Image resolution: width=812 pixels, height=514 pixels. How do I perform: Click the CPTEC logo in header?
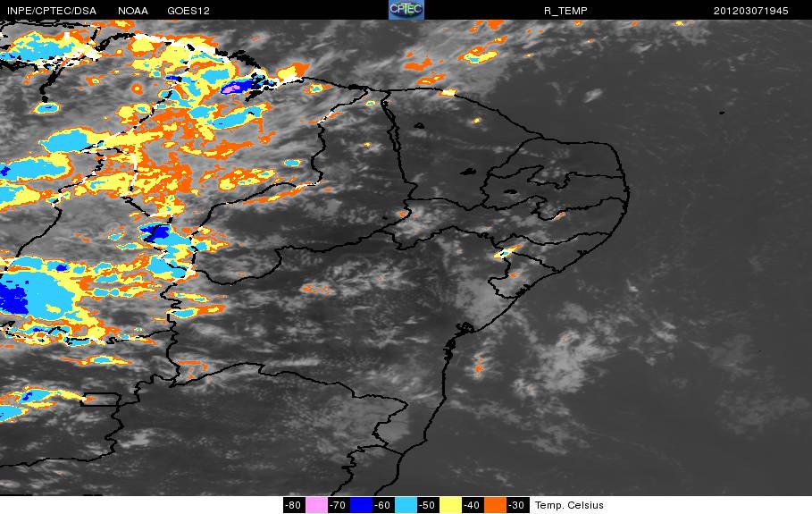click(x=406, y=10)
